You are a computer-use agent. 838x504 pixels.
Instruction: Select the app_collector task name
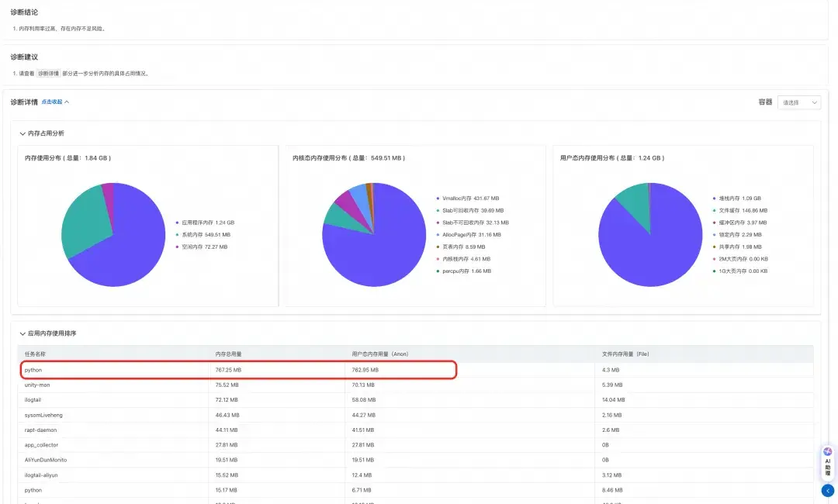(41, 445)
